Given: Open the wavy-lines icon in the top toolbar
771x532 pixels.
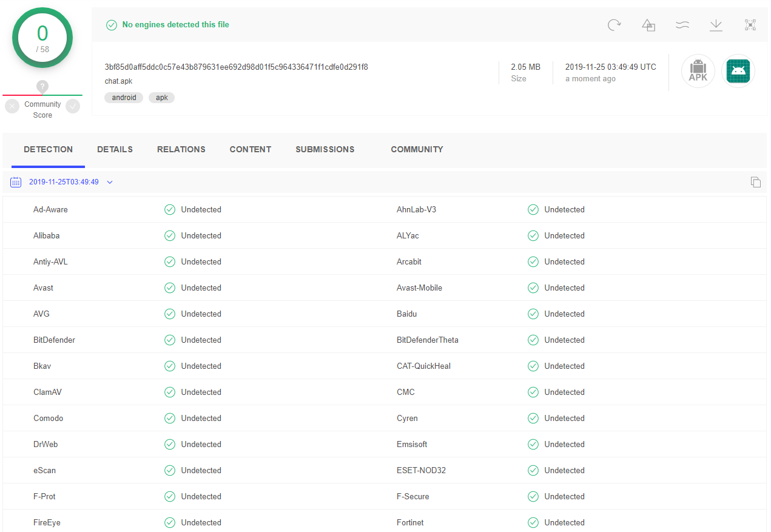Looking at the screenshot, I should pos(682,25).
